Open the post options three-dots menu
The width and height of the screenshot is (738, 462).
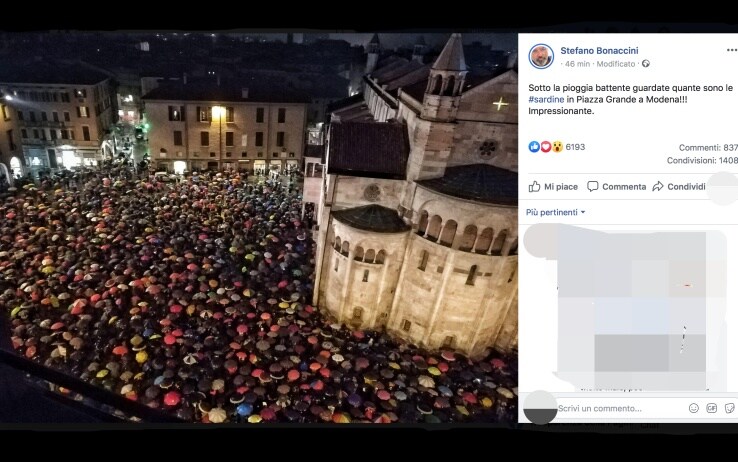click(731, 50)
